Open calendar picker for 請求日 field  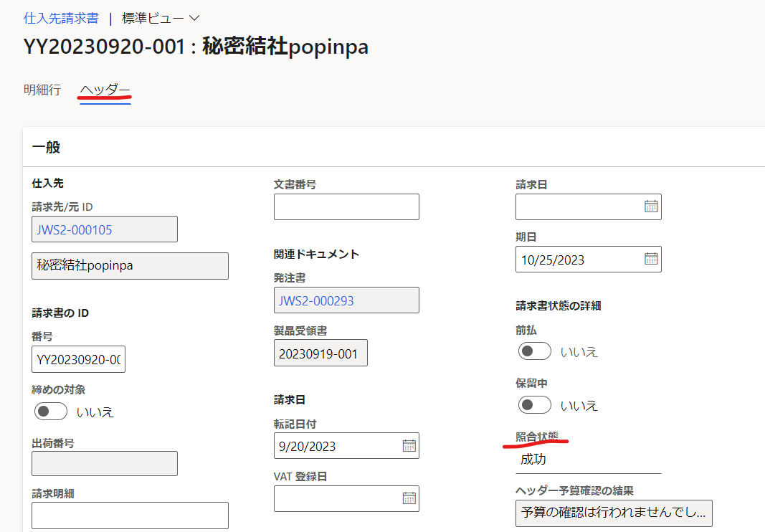point(651,206)
